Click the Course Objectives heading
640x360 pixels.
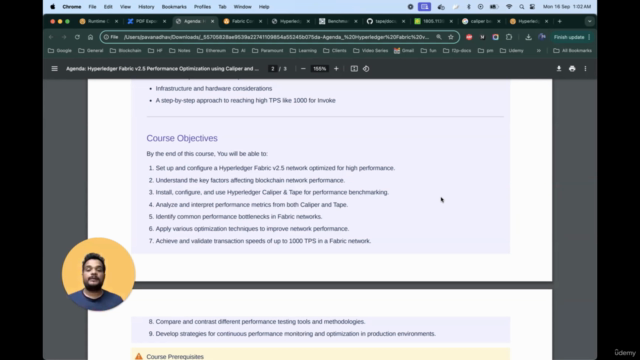(182, 138)
